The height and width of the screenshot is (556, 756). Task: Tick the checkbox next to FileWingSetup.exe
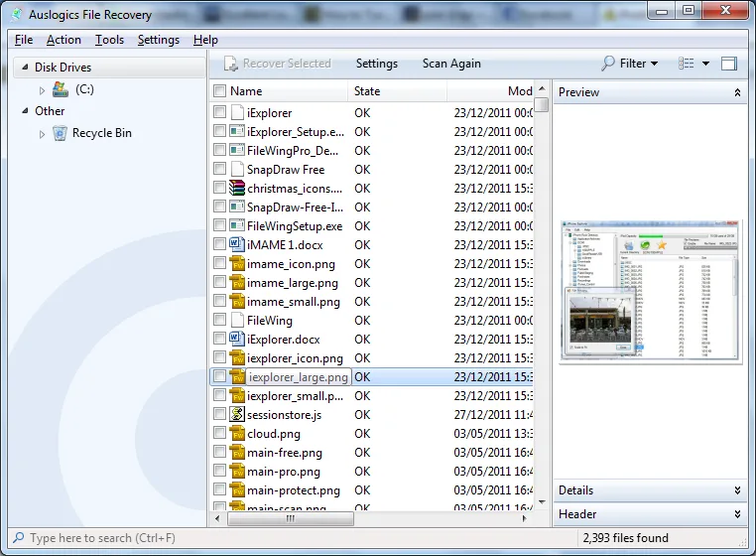click(220, 225)
